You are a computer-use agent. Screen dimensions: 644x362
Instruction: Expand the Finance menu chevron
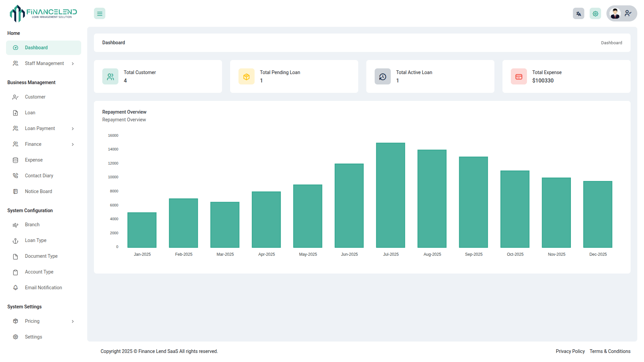(73, 144)
